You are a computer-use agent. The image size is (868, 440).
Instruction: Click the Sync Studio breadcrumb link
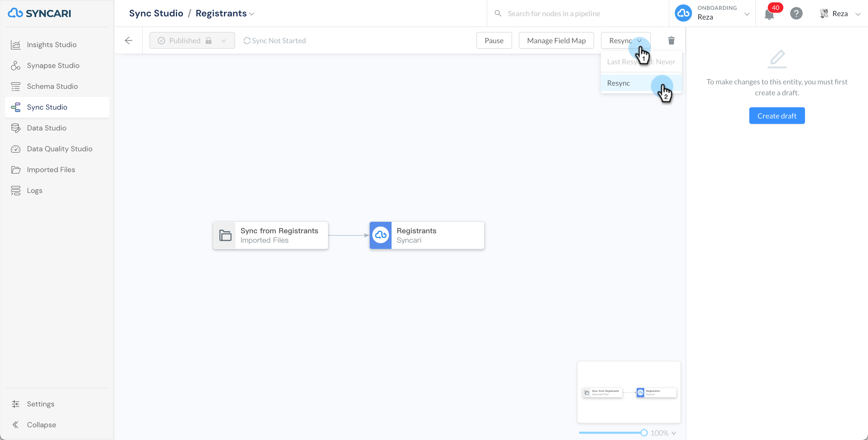pyautogui.click(x=156, y=14)
